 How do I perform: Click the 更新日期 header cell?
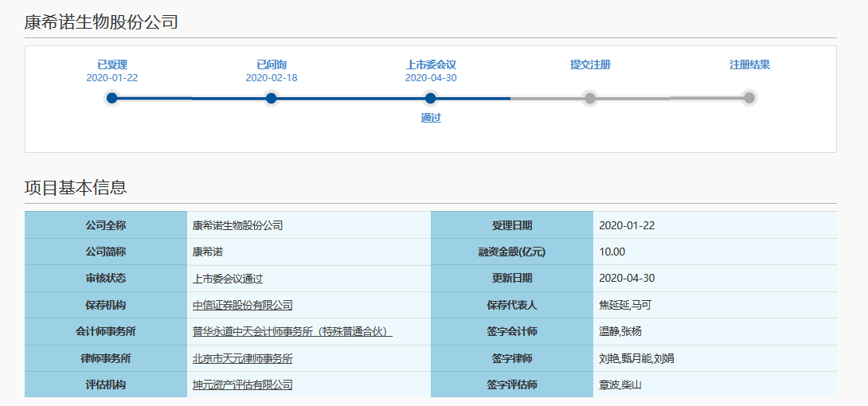pyautogui.click(x=512, y=278)
